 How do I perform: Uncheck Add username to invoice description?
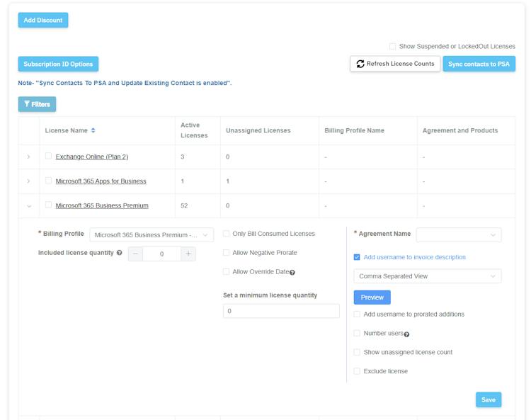pos(357,257)
